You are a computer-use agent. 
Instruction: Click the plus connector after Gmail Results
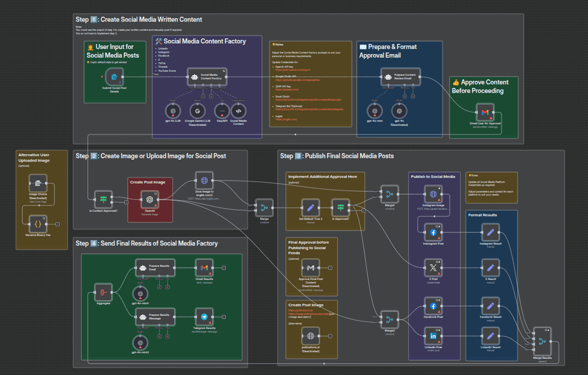tap(224, 268)
